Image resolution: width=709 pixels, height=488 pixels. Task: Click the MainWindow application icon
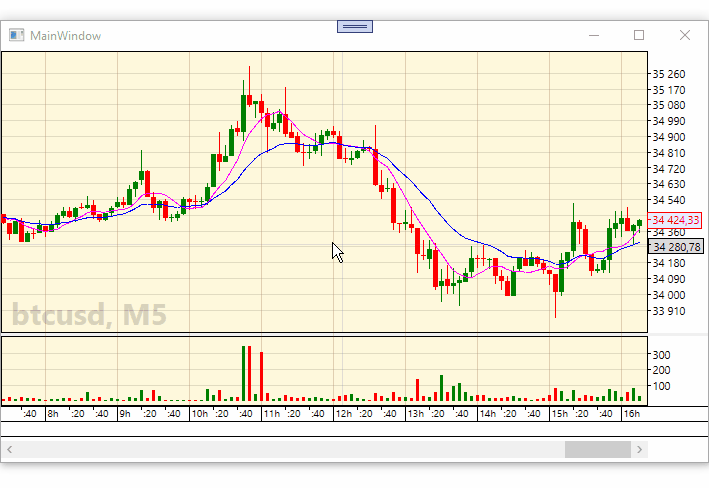pos(16,35)
